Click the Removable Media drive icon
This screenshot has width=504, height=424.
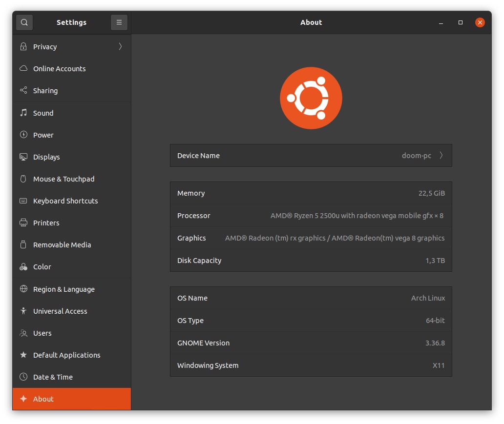23,244
